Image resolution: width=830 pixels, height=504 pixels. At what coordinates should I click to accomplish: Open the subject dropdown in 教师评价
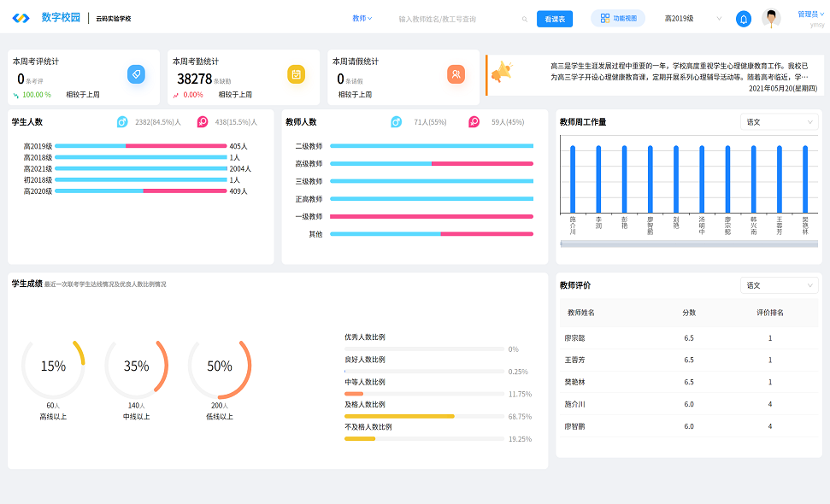click(779, 285)
